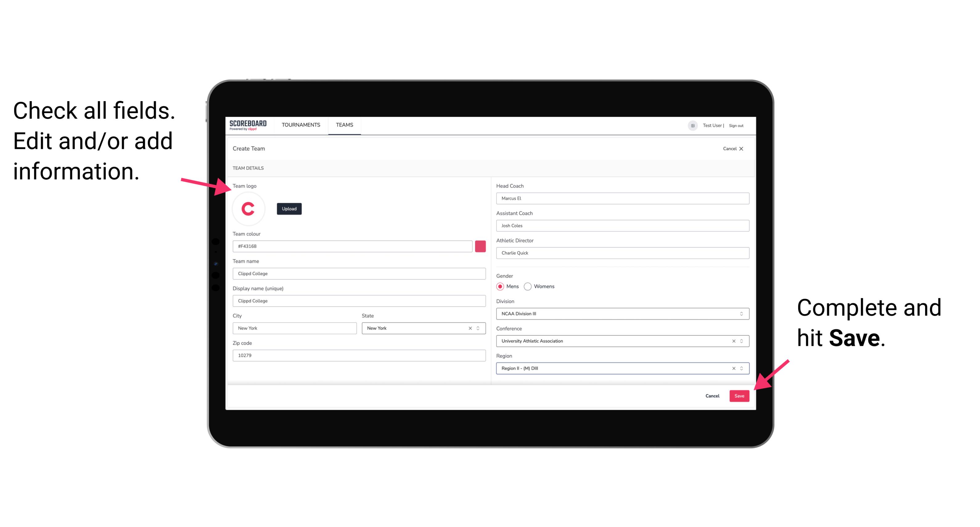Open the TOURNAMENTS tab
Viewport: 980px width, 527px height.
[x=301, y=125]
